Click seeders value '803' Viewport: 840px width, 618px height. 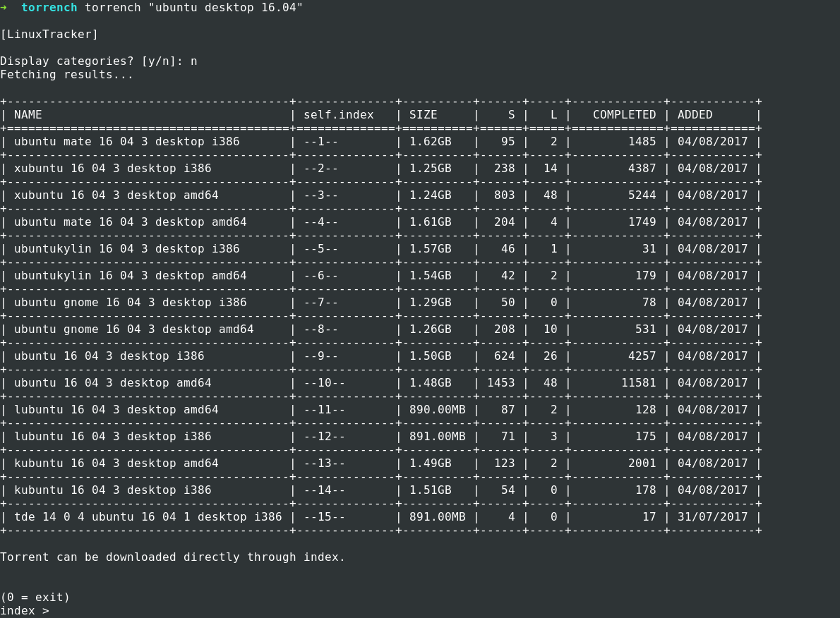pyautogui.click(x=505, y=195)
